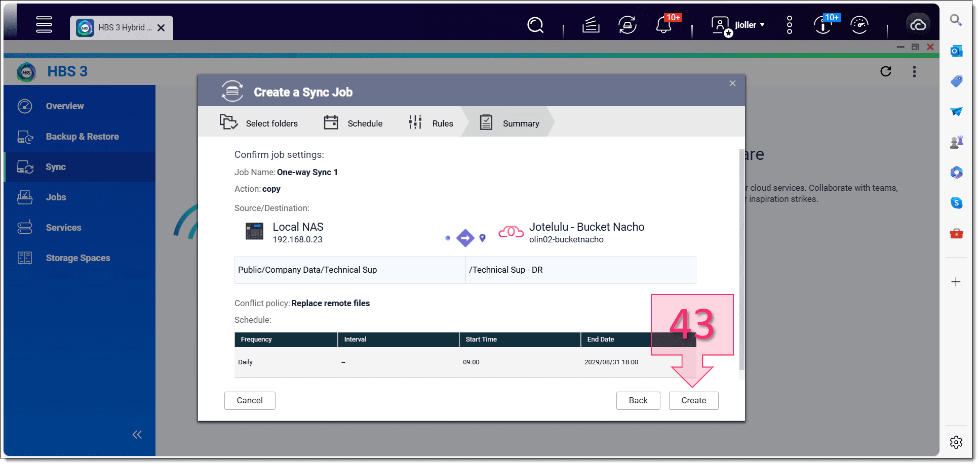Image resolution: width=980 pixels, height=466 pixels.
Task: Open HBS 3 window more options menu
Action: [x=914, y=71]
